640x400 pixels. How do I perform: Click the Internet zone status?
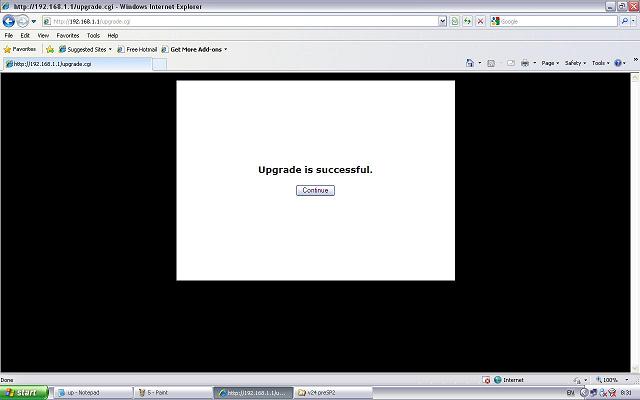[x=509, y=380]
